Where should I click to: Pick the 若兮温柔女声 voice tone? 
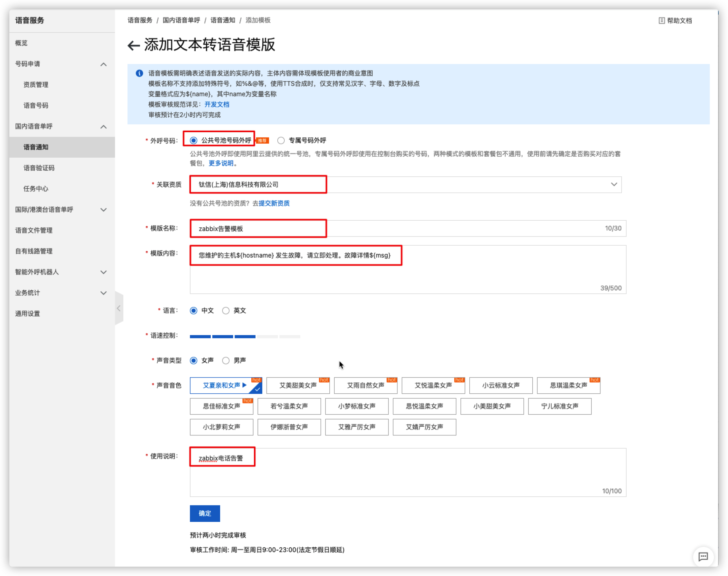click(x=289, y=406)
